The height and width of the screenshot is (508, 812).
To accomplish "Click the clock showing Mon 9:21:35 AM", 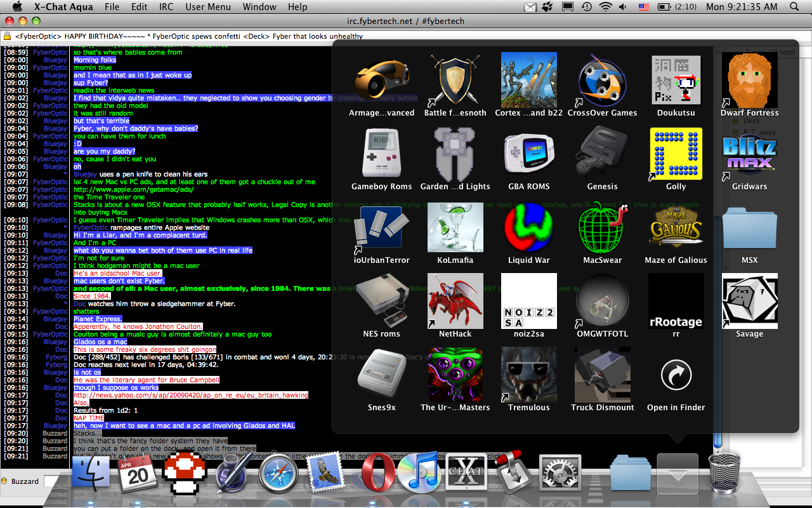I will tap(742, 7).
